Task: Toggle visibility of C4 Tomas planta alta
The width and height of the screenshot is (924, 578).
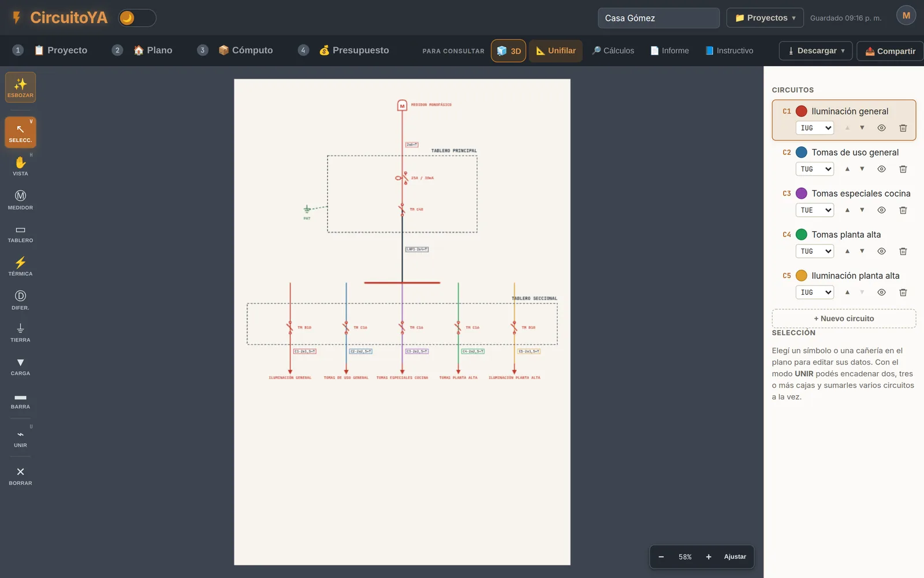Action: 881,251
